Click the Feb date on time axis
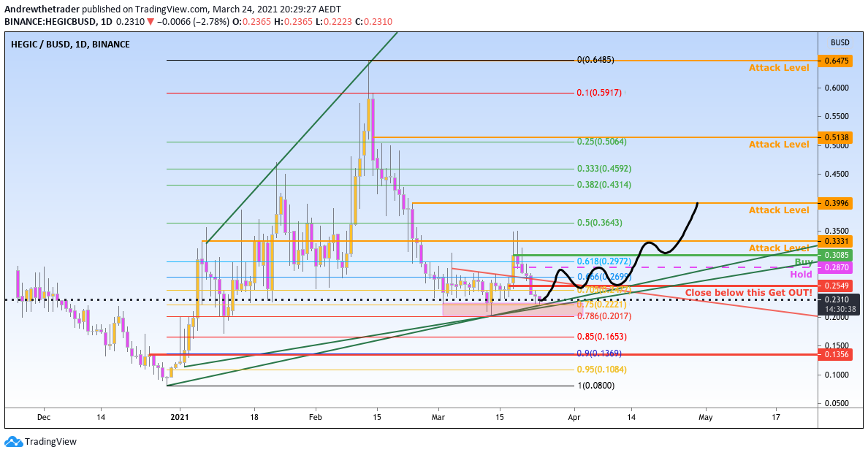 [x=315, y=417]
